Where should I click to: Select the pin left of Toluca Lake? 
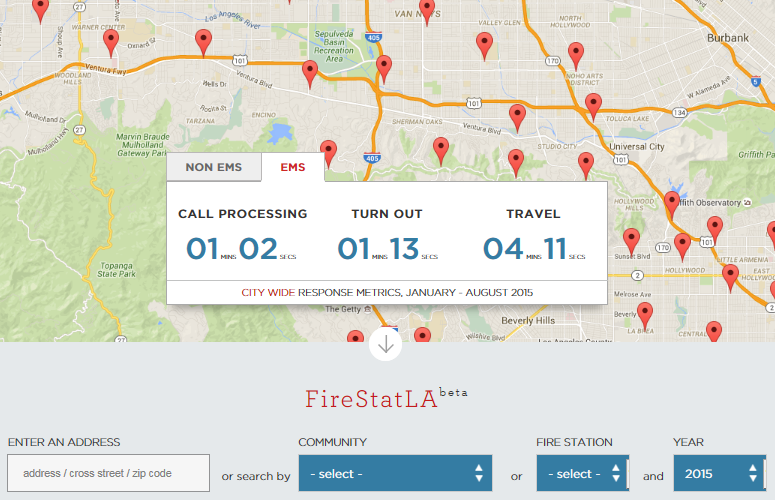coord(593,108)
